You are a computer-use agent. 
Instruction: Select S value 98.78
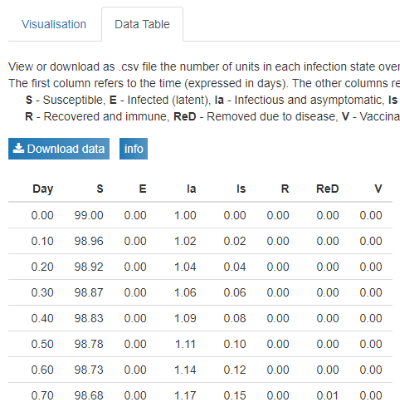pos(89,344)
